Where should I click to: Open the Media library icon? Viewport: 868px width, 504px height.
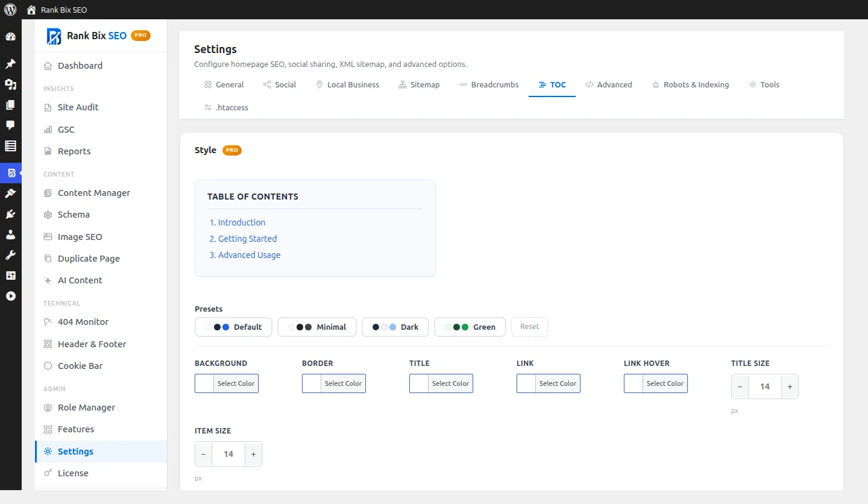[x=10, y=84]
